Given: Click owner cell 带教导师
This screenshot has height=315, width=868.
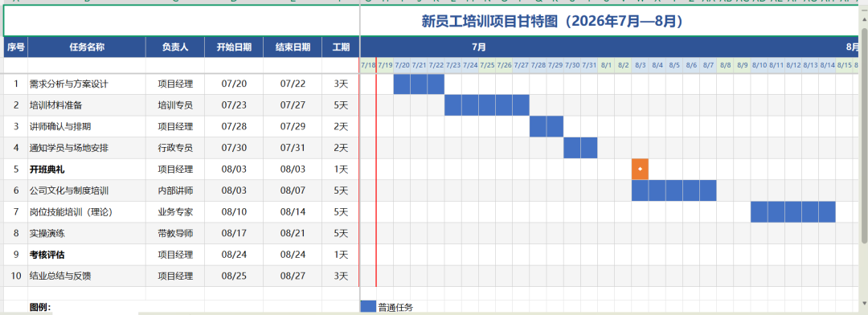Looking at the screenshot, I should [175, 233].
